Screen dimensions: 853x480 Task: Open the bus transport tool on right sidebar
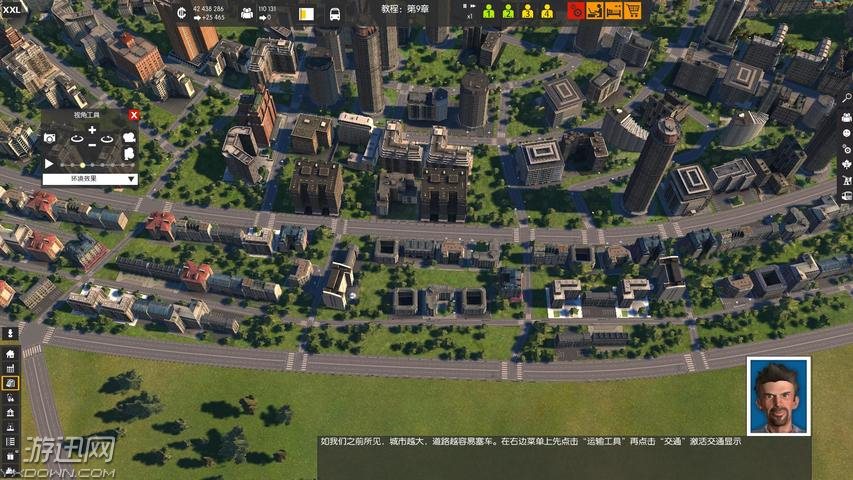pyautogui.click(x=846, y=196)
